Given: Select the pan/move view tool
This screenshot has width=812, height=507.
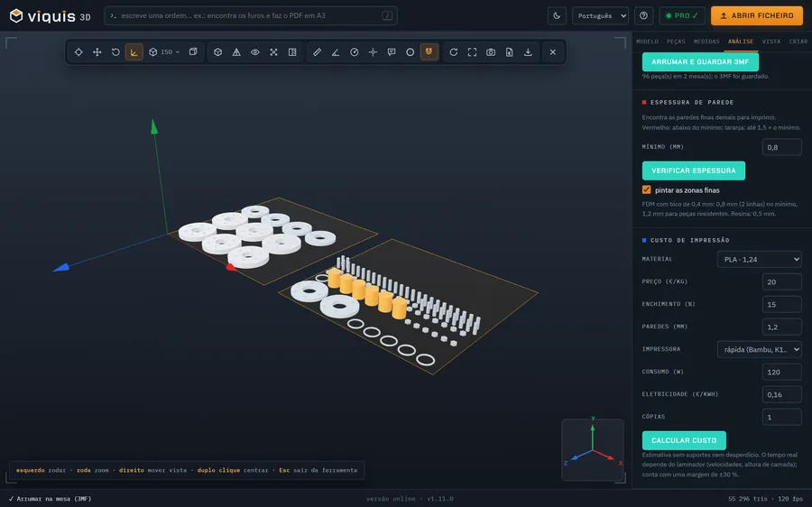Looking at the screenshot, I should (x=97, y=51).
